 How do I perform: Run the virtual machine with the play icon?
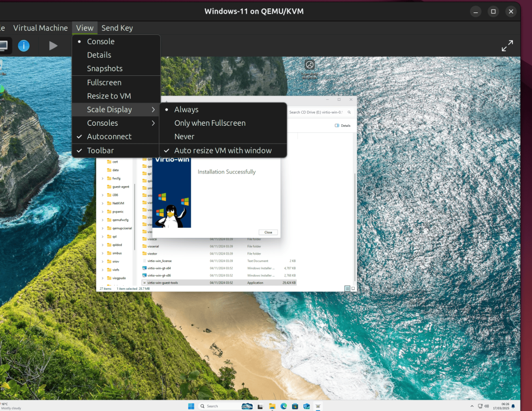(54, 46)
